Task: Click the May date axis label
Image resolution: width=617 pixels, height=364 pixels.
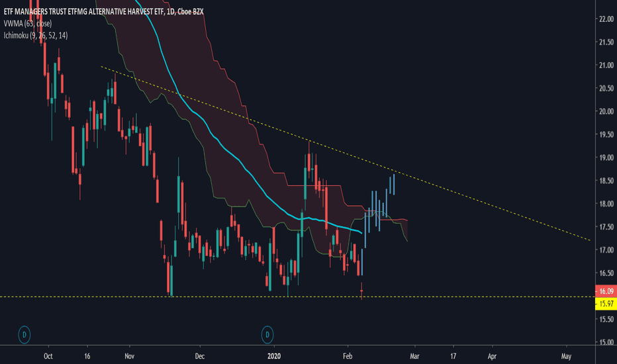Action: [x=566, y=356]
